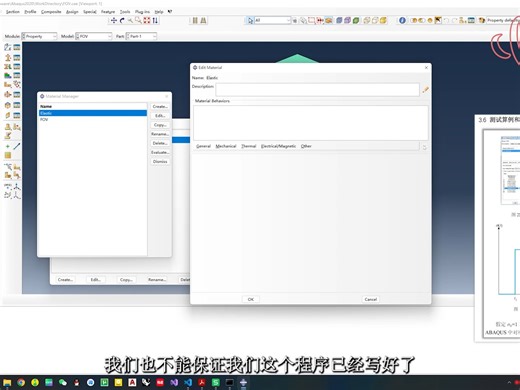Open General menu in Edit Material
The image size is (520, 390).
203,146
